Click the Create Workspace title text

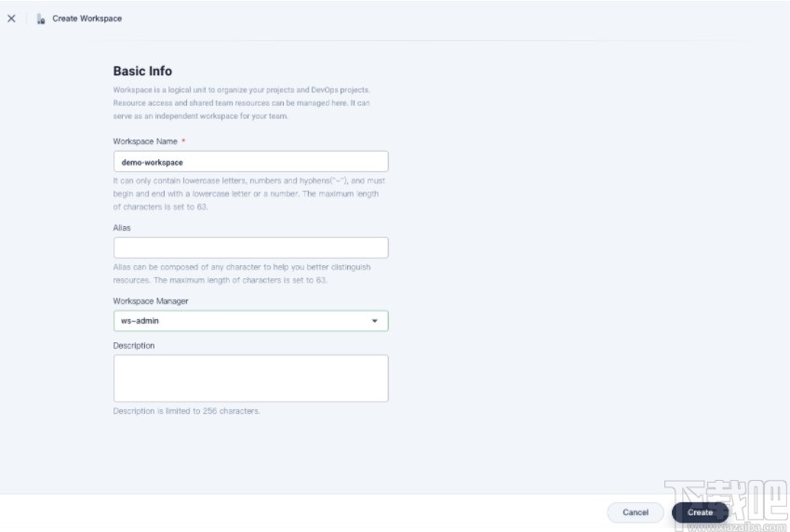click(87, 19)
